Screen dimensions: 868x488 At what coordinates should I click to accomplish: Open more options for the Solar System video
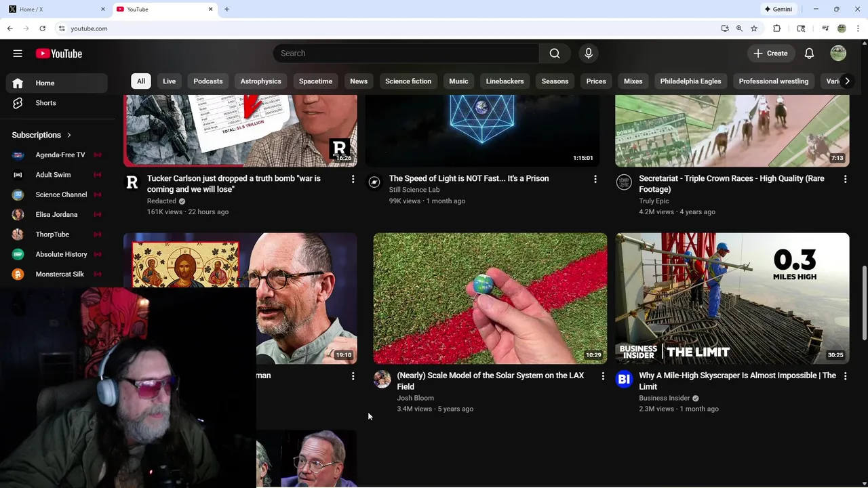click(603, 376)
